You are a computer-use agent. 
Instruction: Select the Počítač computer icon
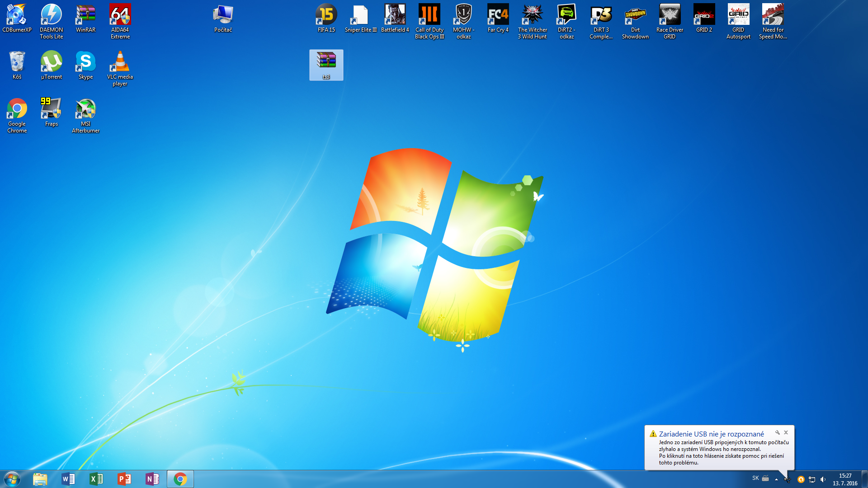(223, 19)
